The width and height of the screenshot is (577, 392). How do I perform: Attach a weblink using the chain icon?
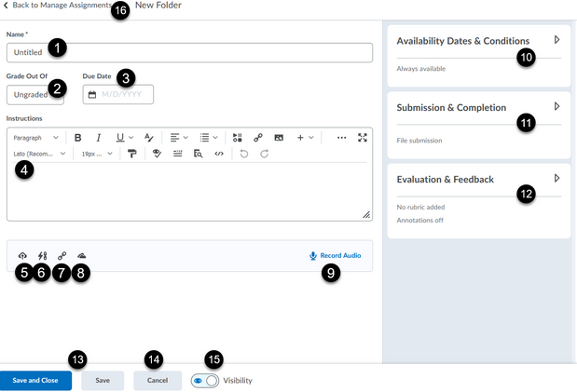(x=62, y=256)
